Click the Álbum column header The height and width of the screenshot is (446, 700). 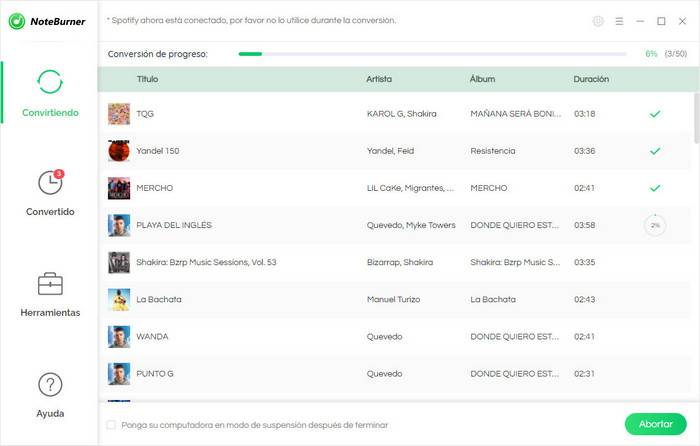click(482, 79)
